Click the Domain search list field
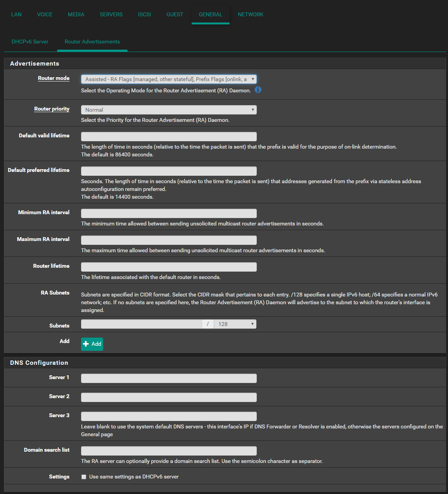 pyautogui.click(x=169, y=451)
